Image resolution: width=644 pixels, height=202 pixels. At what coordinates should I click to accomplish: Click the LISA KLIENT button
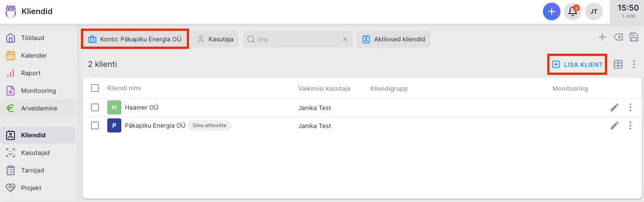tap(578, 65)
